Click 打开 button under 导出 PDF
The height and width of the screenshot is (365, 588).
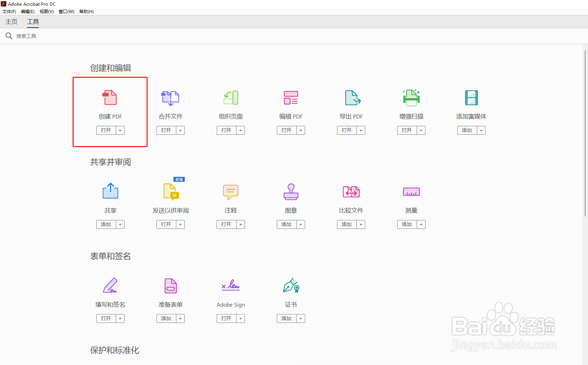pos(347,131)
